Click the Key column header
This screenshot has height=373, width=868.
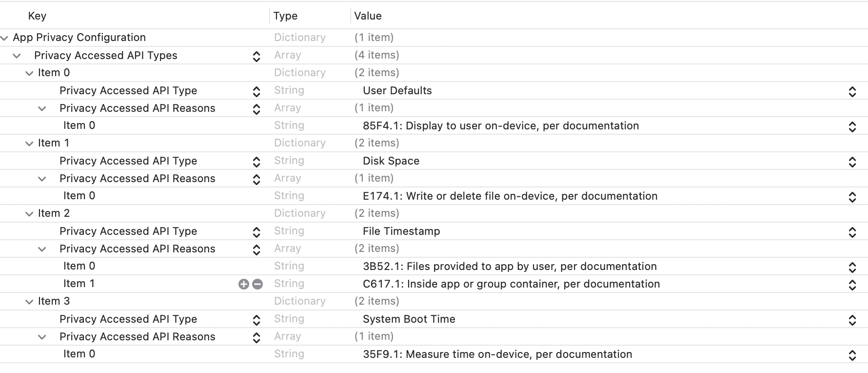[37, 16]
